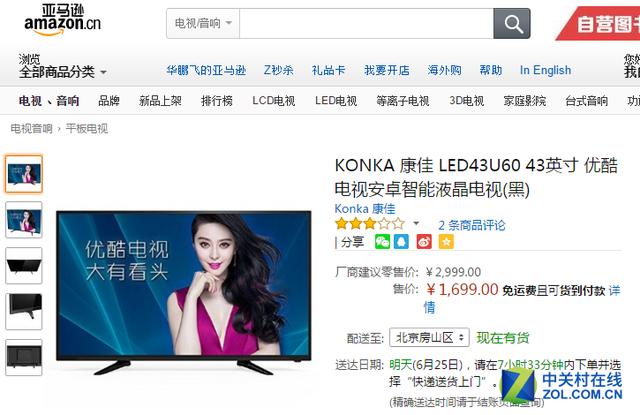Open the 电视/音响 search category dropdown
The height and width of the screenshot is (415, 640).
click(x=203, y=24)
